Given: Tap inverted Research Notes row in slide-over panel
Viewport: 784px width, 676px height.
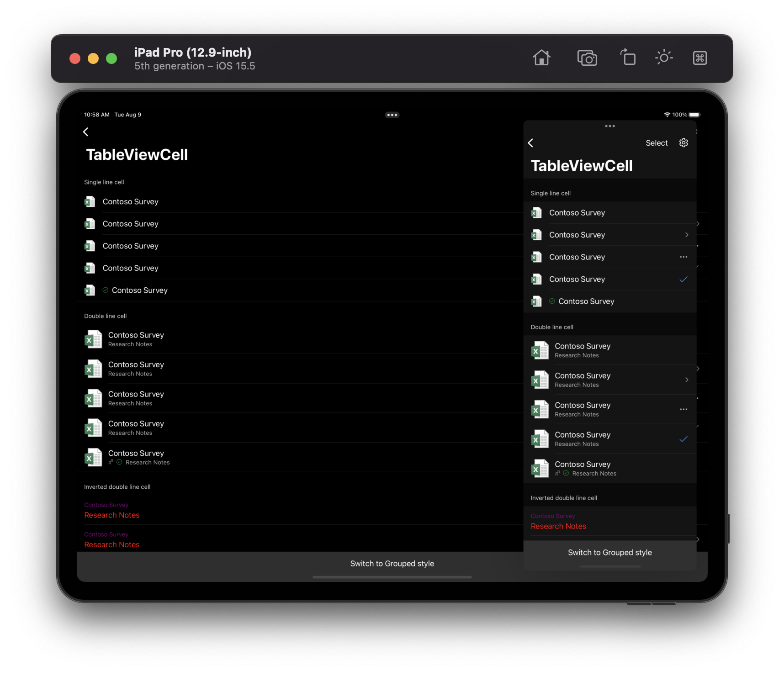Looking at the screenshot, I should 610,521.
